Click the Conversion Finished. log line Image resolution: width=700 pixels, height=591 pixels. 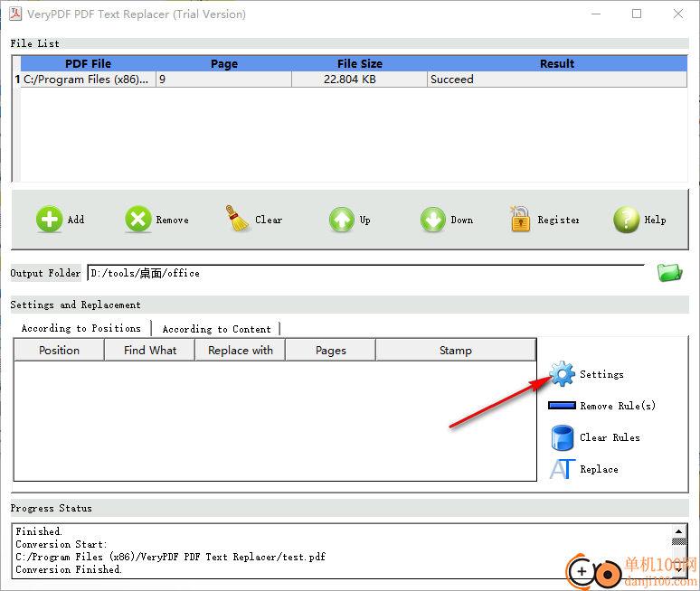(69, 569)
